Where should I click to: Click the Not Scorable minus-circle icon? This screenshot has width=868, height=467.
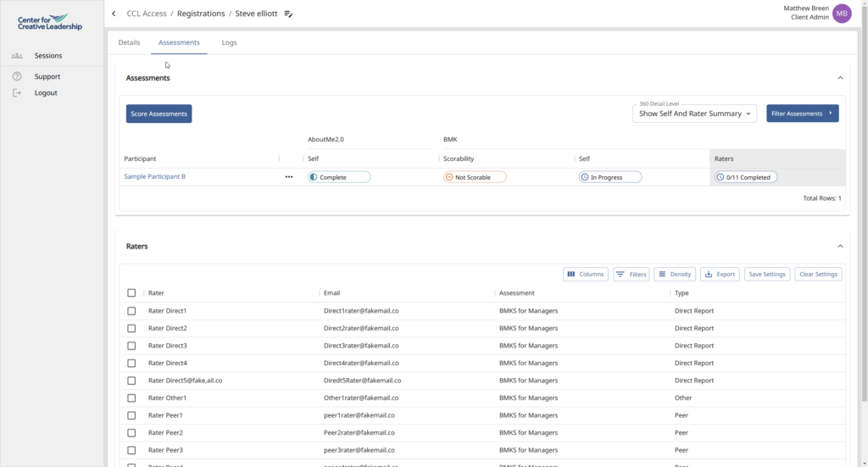pos(449,177)
